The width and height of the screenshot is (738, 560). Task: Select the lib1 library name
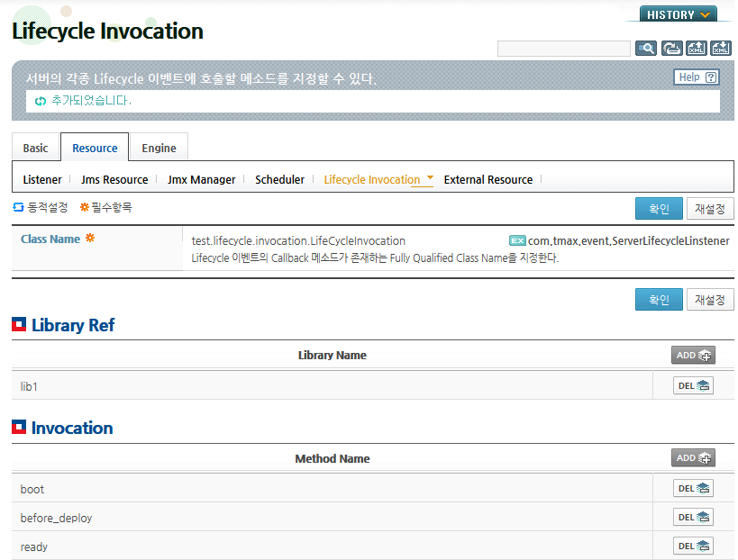(29, 386)
